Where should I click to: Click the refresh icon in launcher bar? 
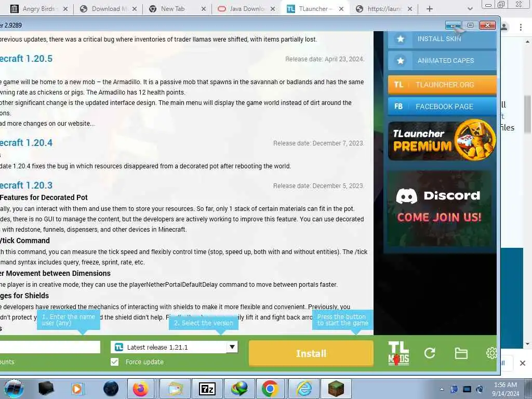(430, 353)
